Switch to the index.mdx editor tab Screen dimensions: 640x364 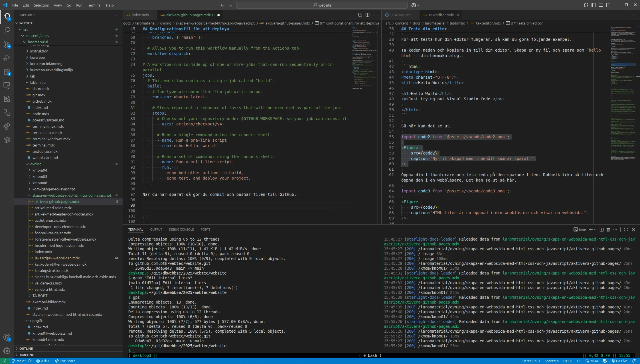(140, 15)
